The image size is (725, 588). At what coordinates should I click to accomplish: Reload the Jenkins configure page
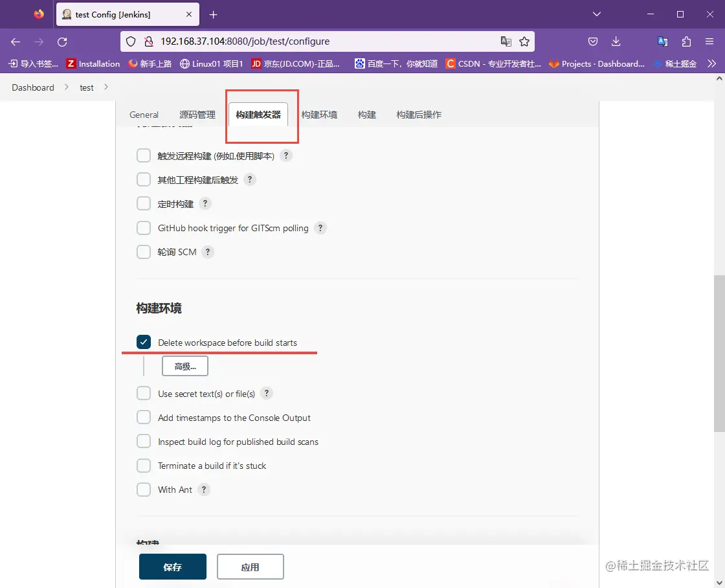[62, 41]
